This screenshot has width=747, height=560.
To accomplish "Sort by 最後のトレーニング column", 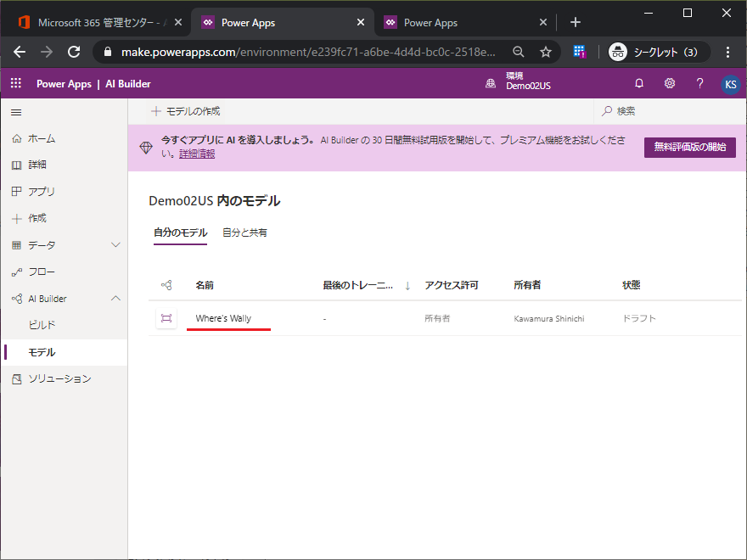I will [x=357, y=285].
